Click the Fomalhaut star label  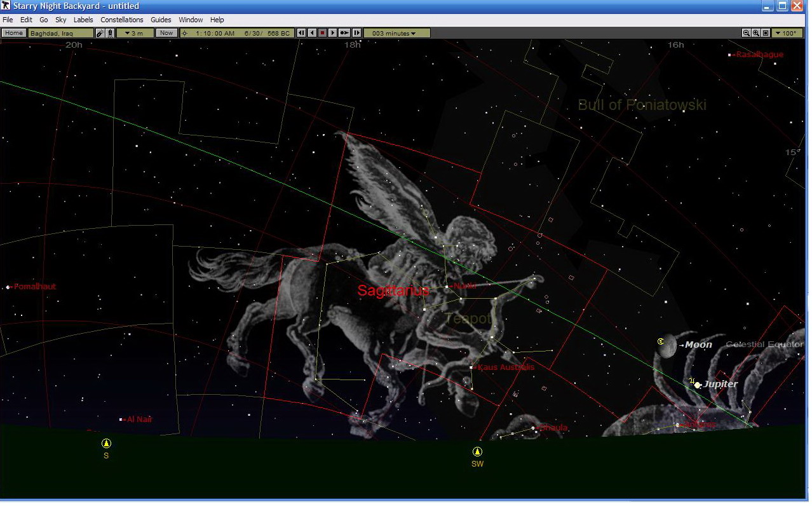click(x=35, y=287)
